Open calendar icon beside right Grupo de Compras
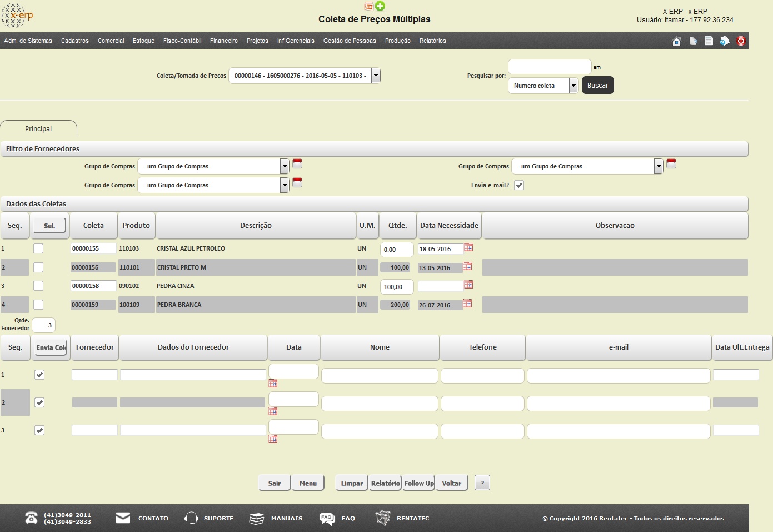This screenshot has height=532, width=773. pos(671,163)
